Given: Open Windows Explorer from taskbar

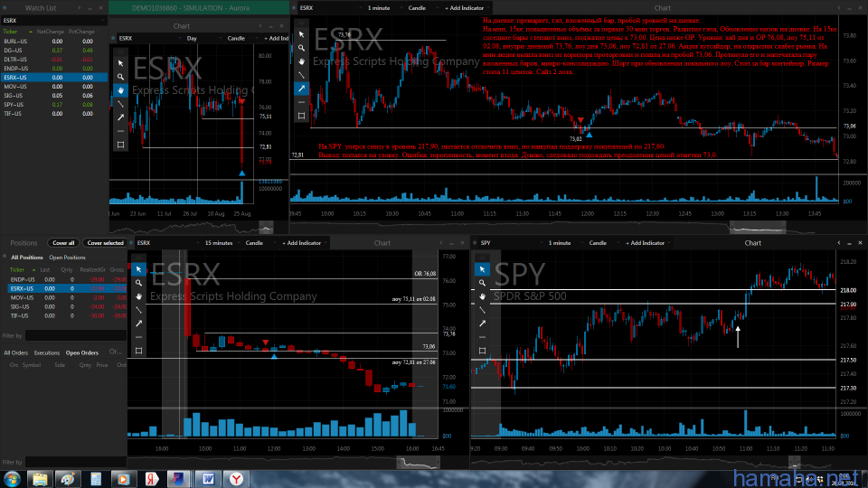Looking at the screenshot, I should coord(40,479).
